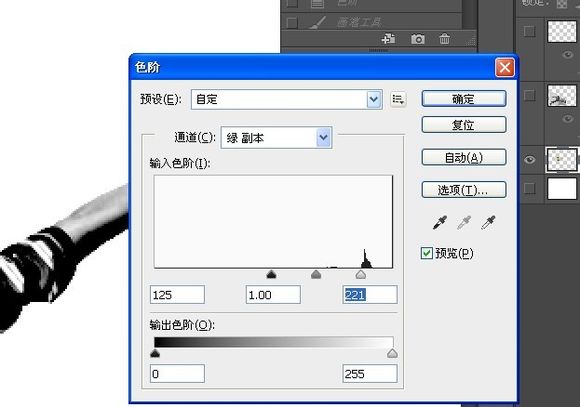Select the gray point eyedropper
This screenshot has height=407, width=580.
point(464,222)
